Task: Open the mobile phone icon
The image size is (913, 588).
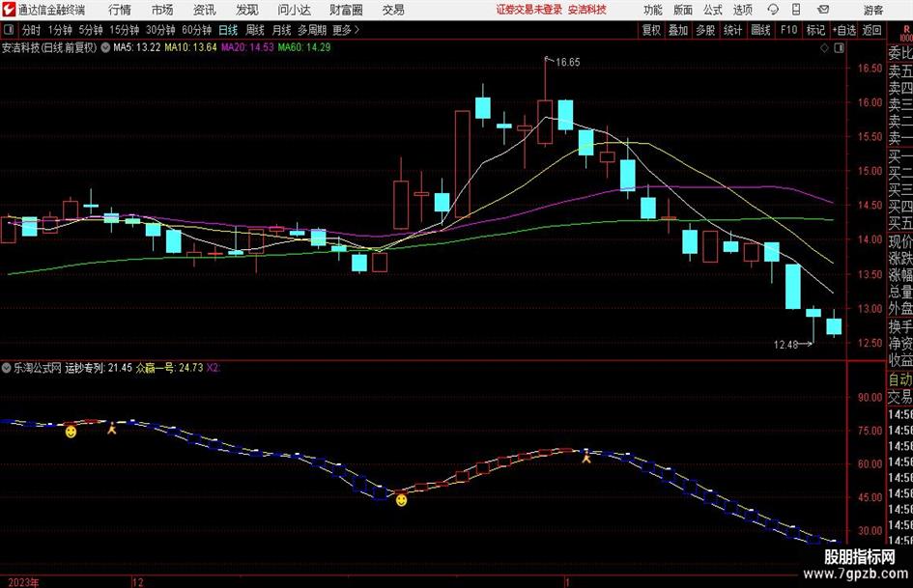Action: (796, 10)
